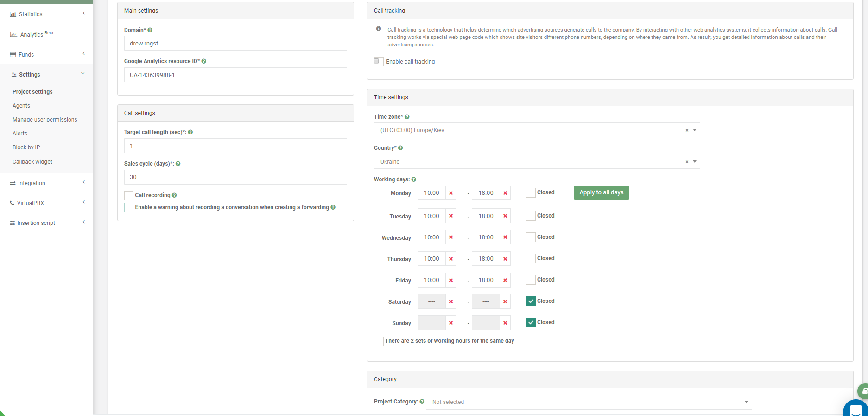Clear Thursday end time with red X
The height and width of the screenshot is (416, 868).
pyautogui.click(x=505, y=259)
